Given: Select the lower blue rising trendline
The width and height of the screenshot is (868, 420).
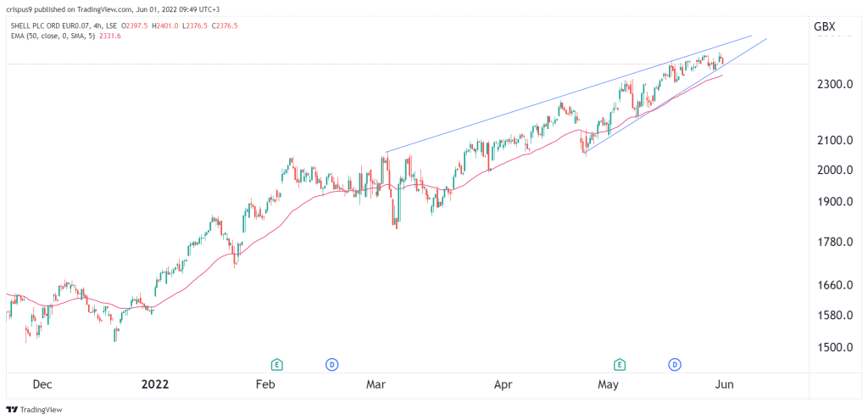Looking at the screenshot, I should (x=676, y=97).
